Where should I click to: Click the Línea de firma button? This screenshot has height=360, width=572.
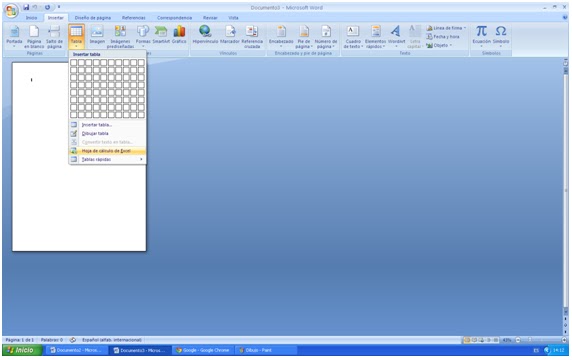pyautogui.click(x=446, y=28)
